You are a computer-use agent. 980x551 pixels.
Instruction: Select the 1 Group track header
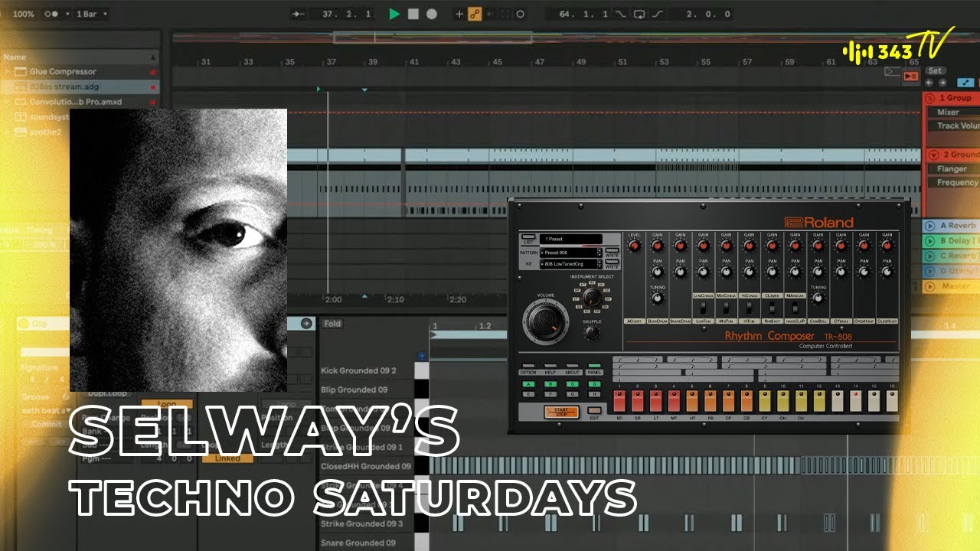[x=952, y=98]
